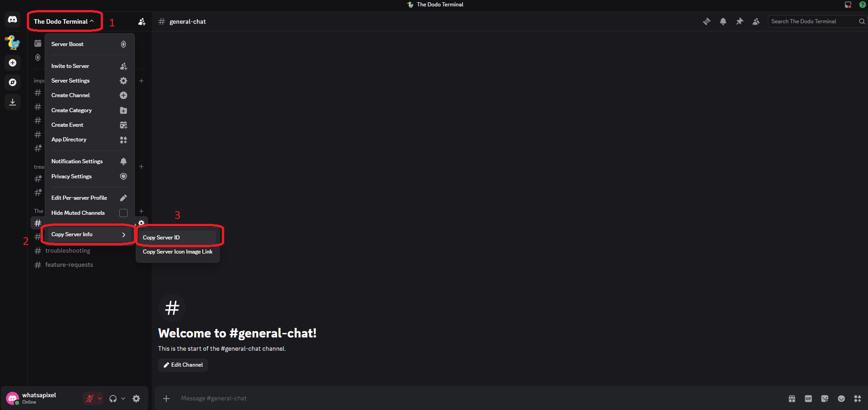Open the apps launcher icon in message bar
Screen dimensions: 868x410
(858, 399)
